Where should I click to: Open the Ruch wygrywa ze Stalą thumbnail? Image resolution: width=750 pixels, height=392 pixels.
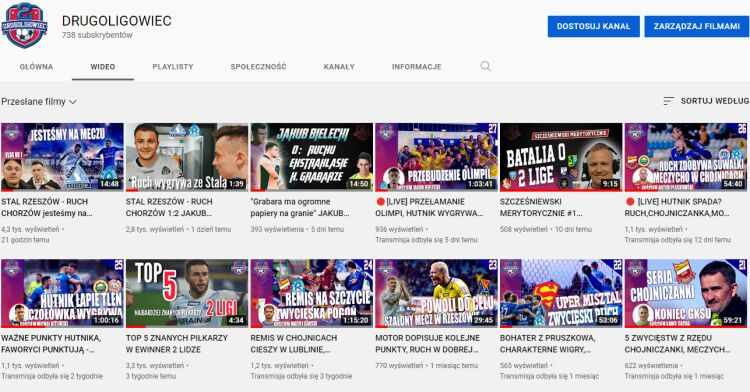[187, 157]
